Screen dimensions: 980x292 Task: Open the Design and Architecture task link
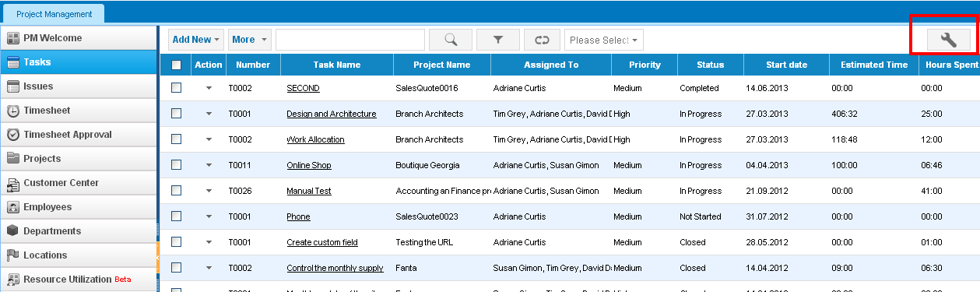pos(331,114)
